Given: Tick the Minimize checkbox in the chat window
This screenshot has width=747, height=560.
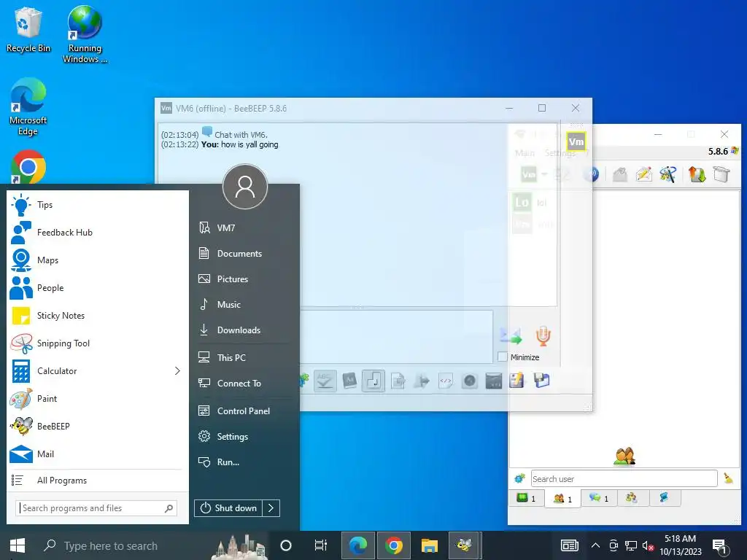Looking at the screenshot, I should [502, 357].
